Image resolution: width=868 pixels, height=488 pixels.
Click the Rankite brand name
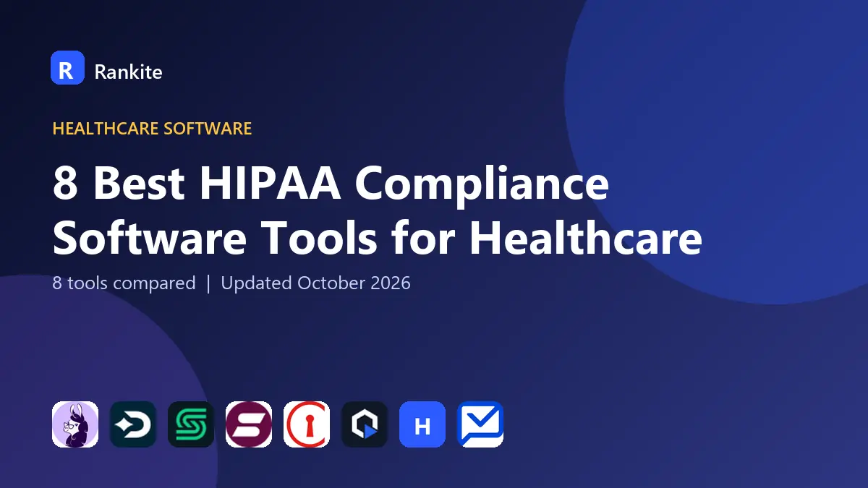pos(129,72)
